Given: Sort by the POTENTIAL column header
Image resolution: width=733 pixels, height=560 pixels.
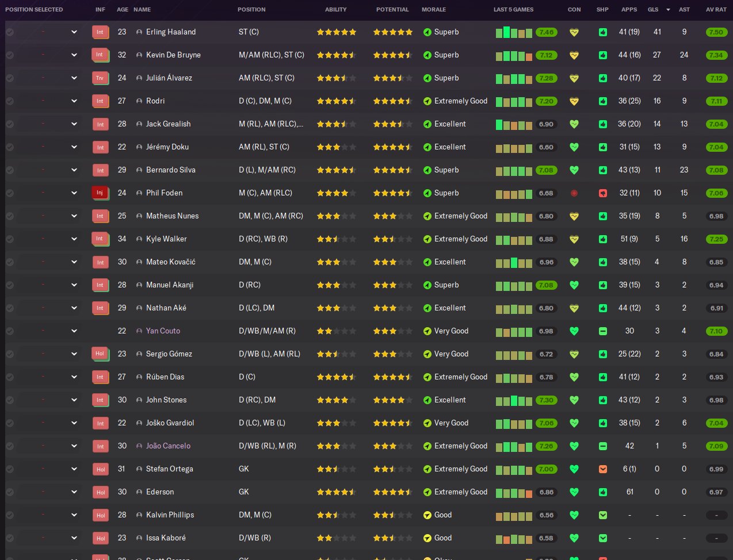Looking at the screenshot, I should [392, 10].
